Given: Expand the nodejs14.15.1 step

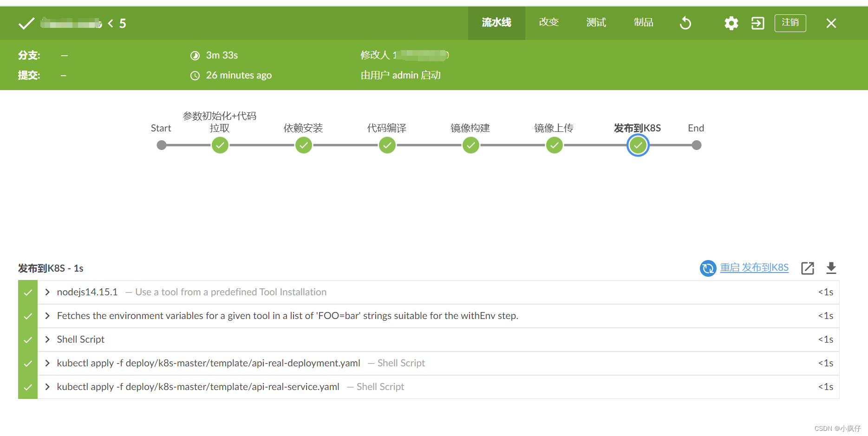Looking at the screenshot, I should click(x=47, y=292).
